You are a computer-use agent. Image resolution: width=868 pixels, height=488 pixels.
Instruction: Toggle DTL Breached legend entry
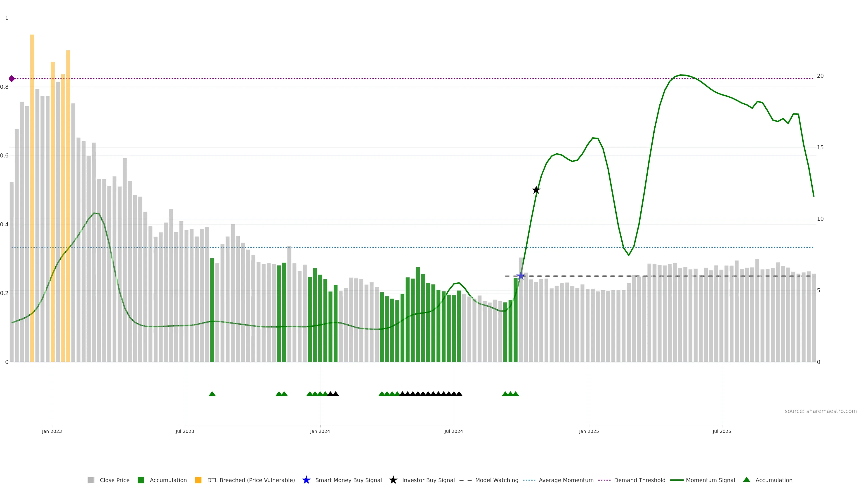coord(251,480)
